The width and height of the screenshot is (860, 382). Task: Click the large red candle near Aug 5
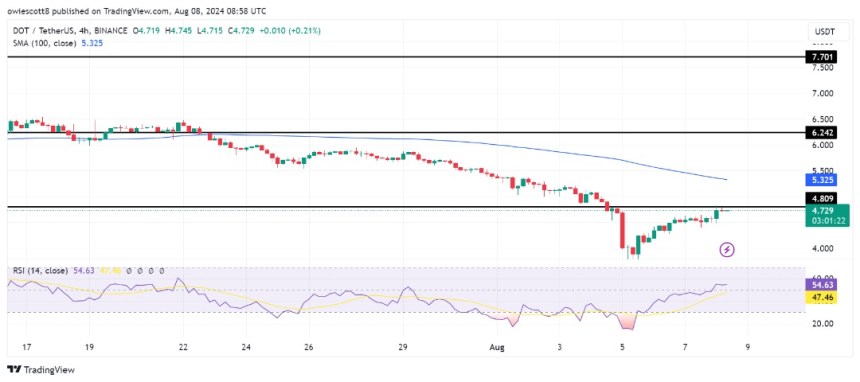point(622,231)
